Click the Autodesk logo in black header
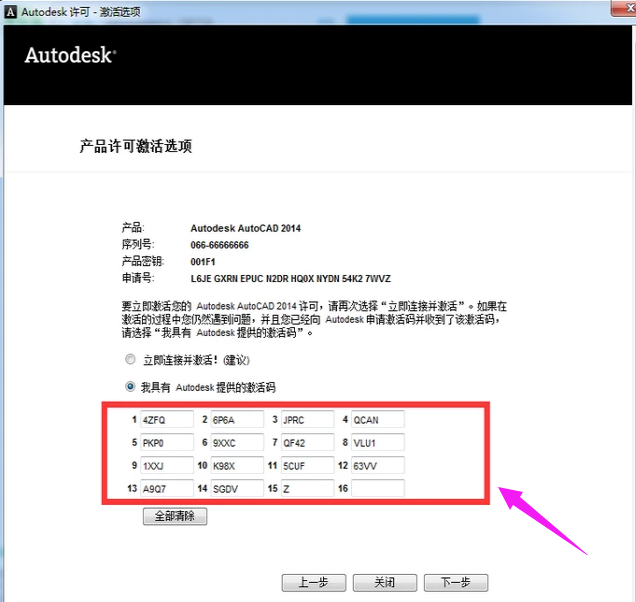The width and height of the screenshot is (636, 602). coord(70,54)
